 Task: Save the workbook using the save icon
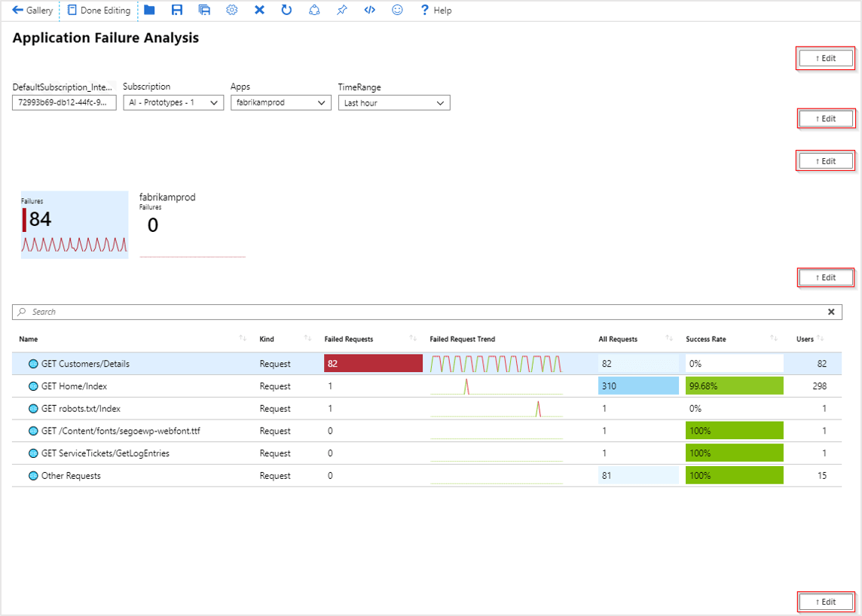pos(177,10)
